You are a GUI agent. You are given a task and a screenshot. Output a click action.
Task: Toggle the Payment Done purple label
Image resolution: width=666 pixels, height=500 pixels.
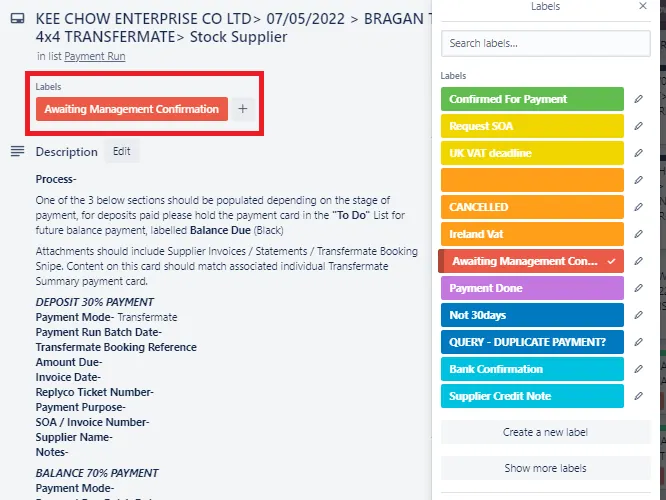pos(532,288)
